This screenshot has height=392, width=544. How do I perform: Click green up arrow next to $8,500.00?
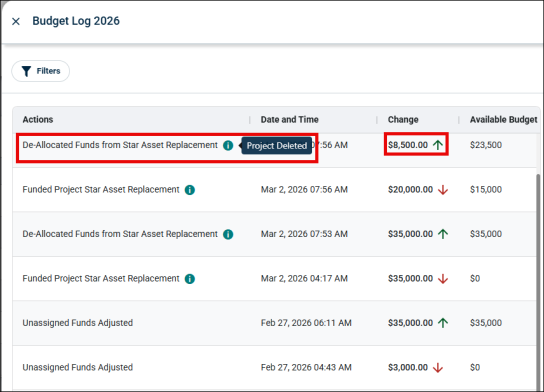pyautogui.click(x=438, y=145)
